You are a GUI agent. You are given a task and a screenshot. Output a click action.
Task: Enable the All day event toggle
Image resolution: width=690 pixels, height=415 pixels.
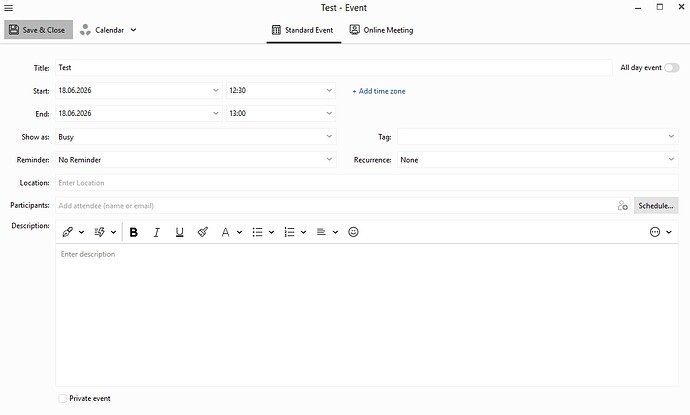(672, 68)
